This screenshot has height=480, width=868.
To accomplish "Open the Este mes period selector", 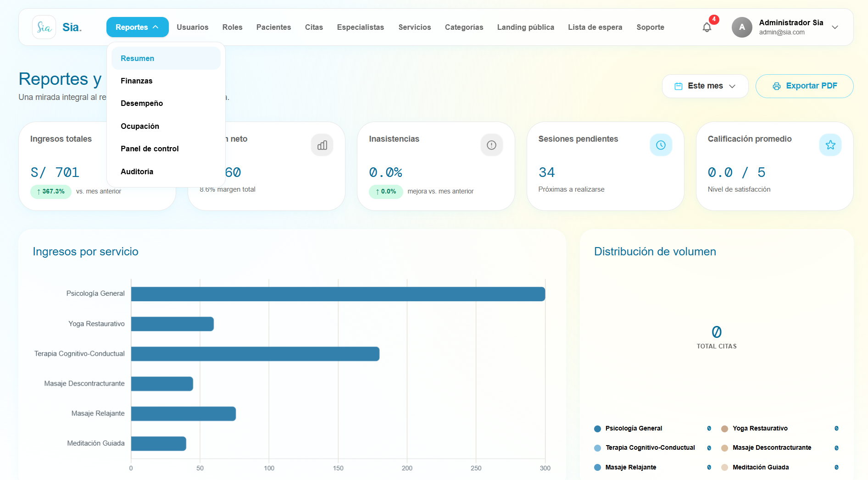I will tap(705, 86).
